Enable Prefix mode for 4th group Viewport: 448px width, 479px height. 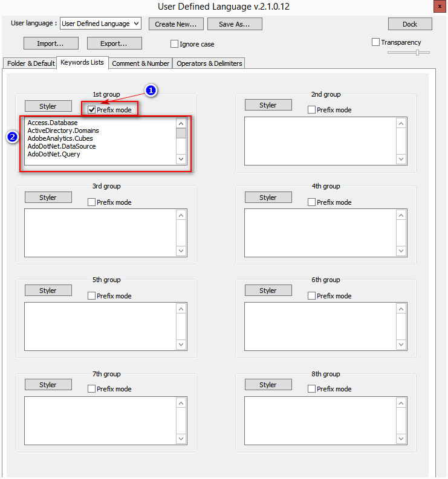tap(312, 202)
